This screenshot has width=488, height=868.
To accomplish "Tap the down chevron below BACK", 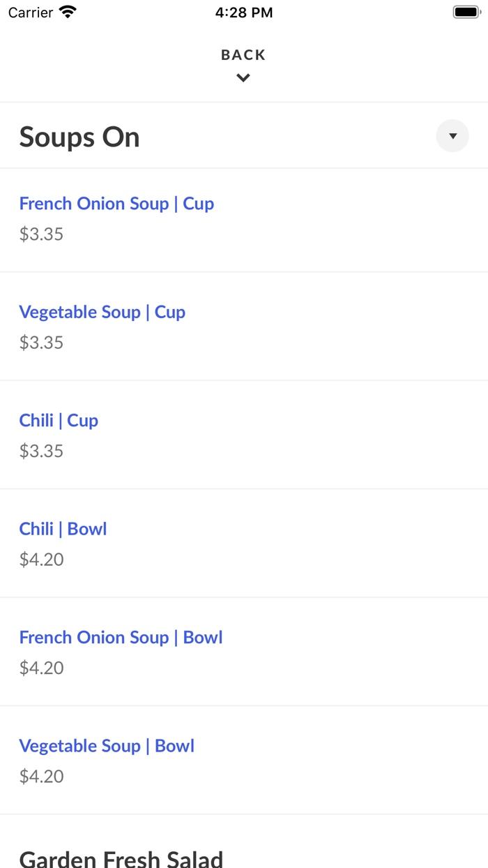I will [243, 78].
